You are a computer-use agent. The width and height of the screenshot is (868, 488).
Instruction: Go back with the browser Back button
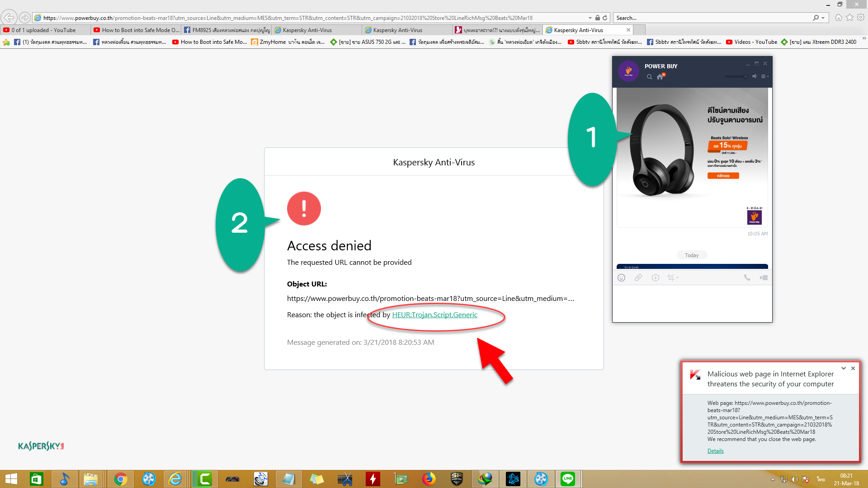click(9, 18)
